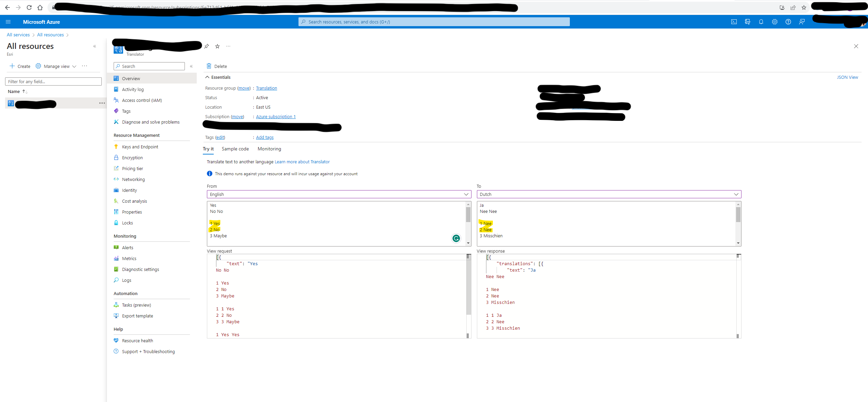Viewport: 868px width, 402px height.
Task: Open Cost analysis
Action: point(134,201)
